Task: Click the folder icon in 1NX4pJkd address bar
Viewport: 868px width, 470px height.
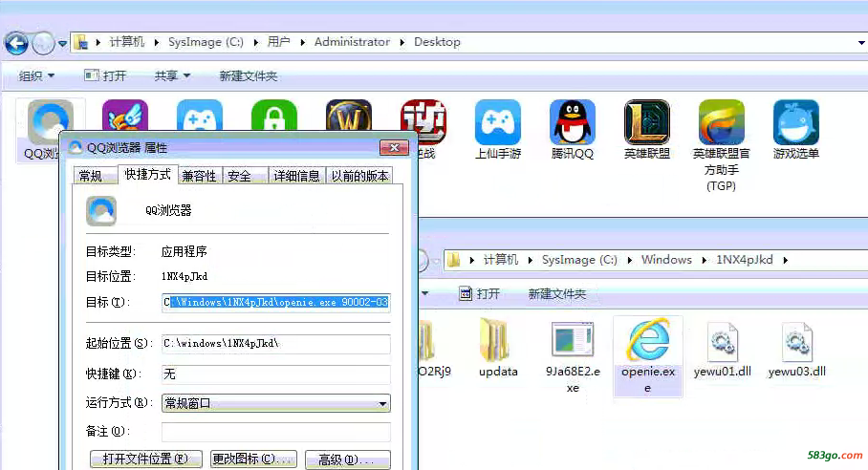Action: [453, 259]
